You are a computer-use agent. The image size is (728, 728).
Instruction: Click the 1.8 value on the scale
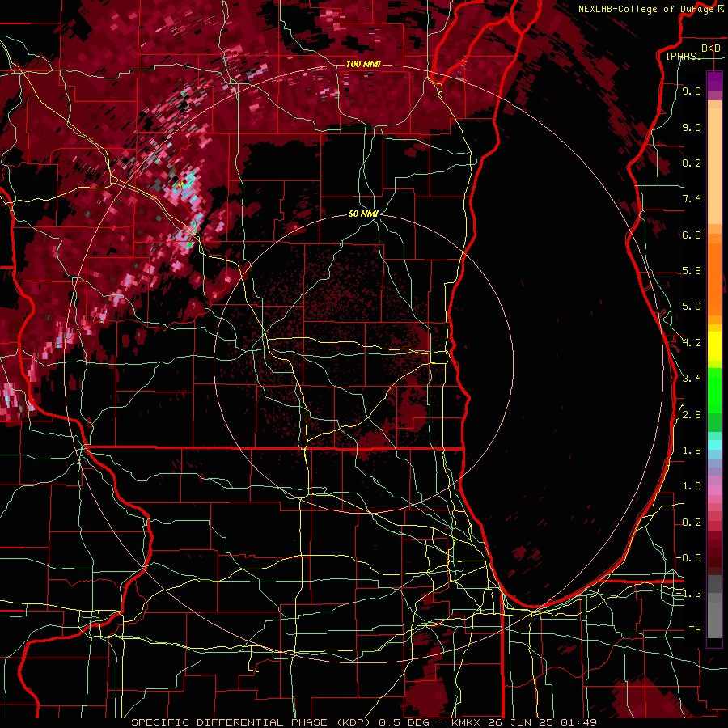692,451
